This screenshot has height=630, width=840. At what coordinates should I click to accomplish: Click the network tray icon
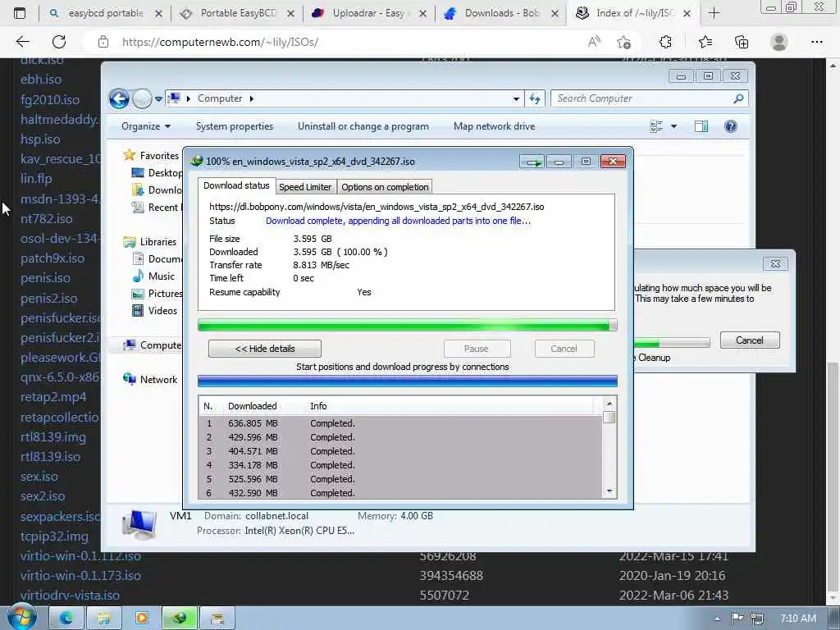757,619
